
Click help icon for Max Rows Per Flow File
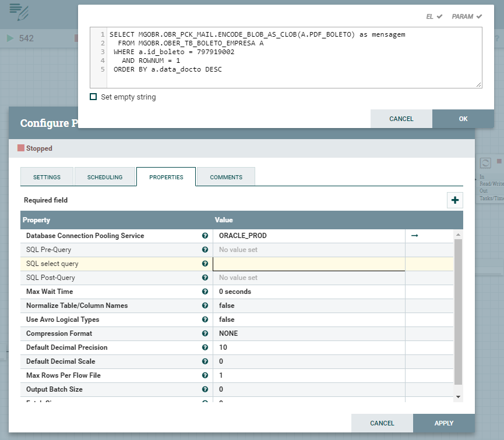point(205,375)
